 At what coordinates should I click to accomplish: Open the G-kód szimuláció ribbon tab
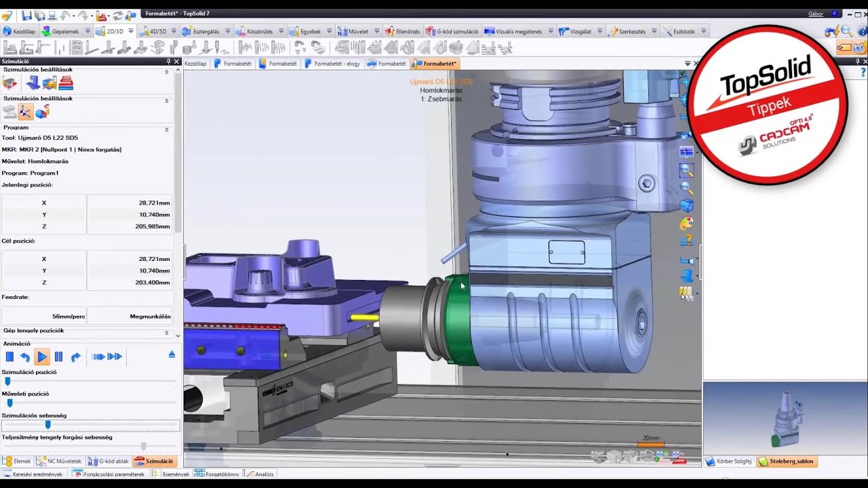(452, 31)
